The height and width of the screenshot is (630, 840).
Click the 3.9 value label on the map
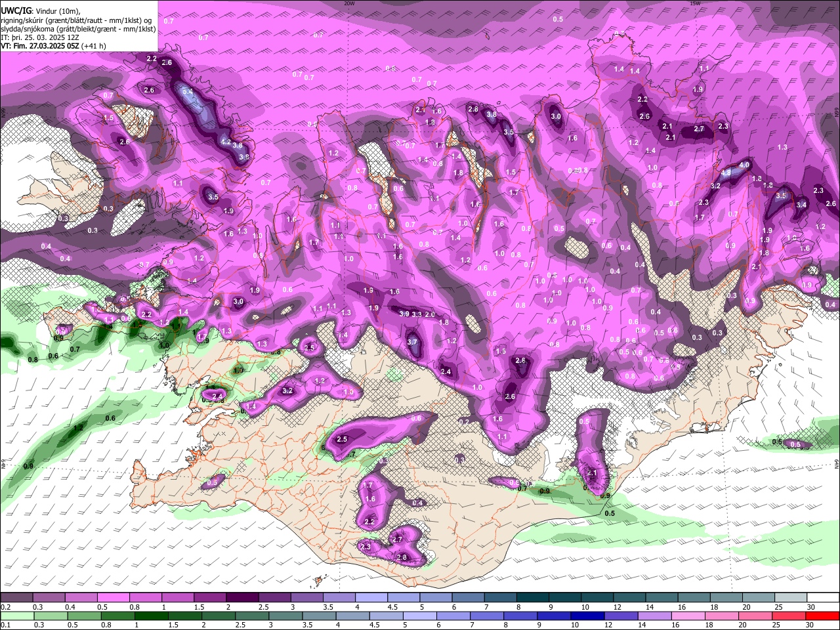[404, 314]
